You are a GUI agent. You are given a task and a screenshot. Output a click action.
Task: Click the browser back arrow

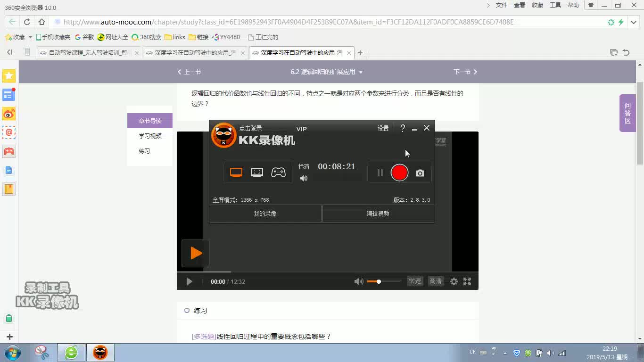12,22
